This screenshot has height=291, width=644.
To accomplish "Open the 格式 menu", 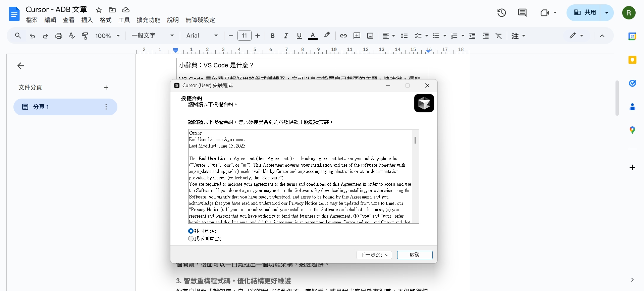I will (106, 20).
